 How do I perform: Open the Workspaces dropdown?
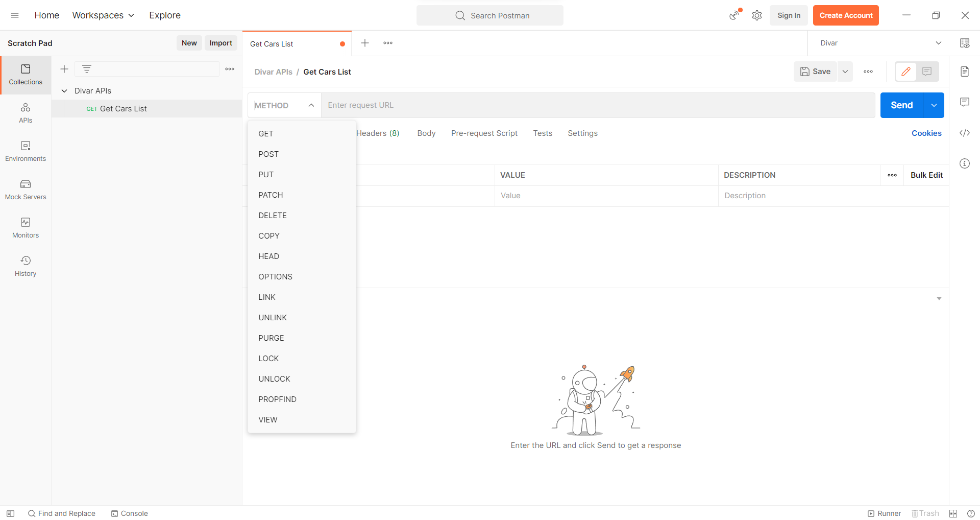(x=103, y=15)
